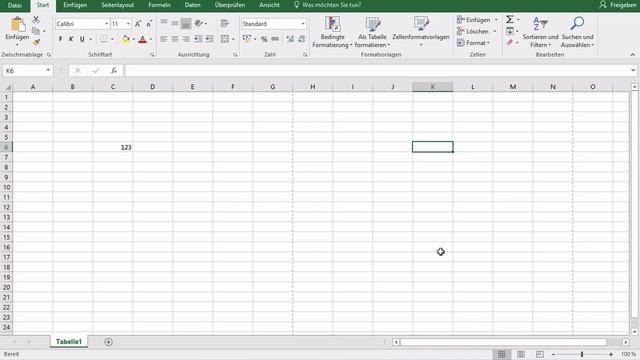The height and width of the screenshot is (360, 640).
Task: Switch to page layout view
Action: tap(521, 354)
